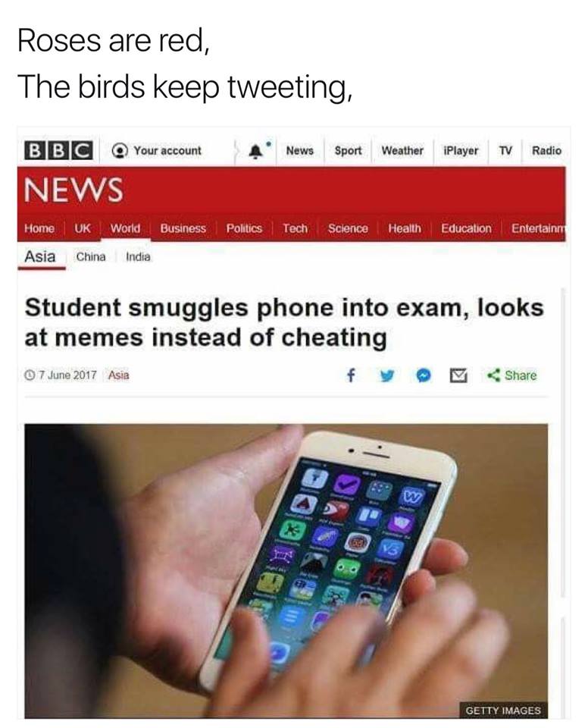Share article via Facebook icon
Image resolution: width=588 pixels, height=728 pixels.
[351, 375]
